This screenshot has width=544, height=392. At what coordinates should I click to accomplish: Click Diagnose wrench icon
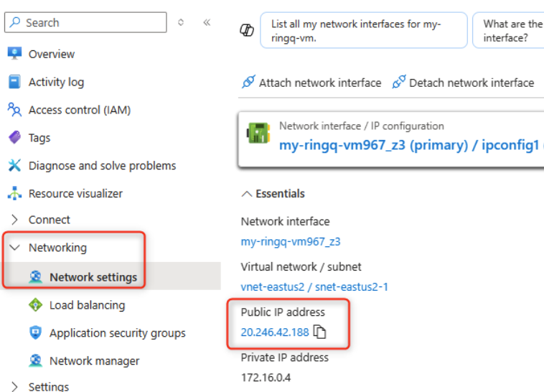coord(14,165)
